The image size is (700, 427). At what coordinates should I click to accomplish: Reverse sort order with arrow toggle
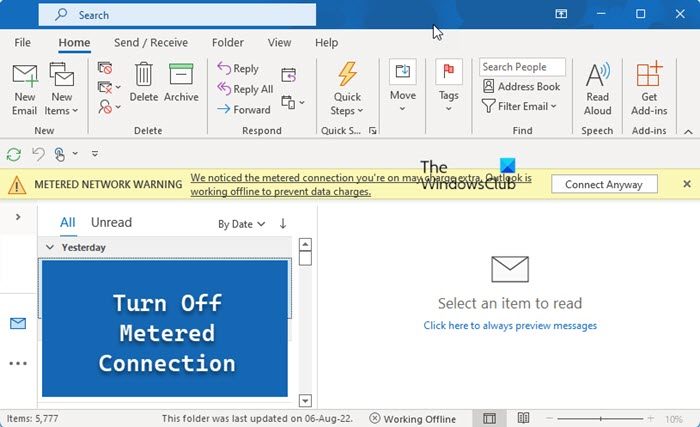pos(283,223)
